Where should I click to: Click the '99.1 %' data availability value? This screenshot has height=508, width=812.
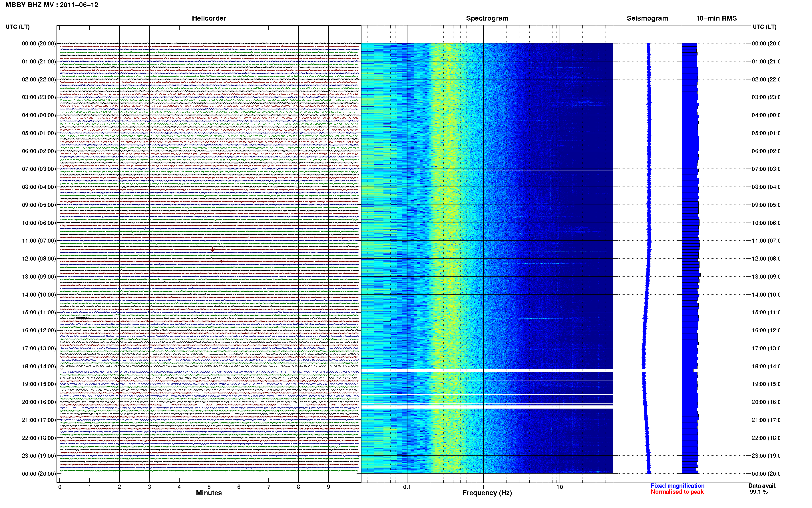[759, 492]
